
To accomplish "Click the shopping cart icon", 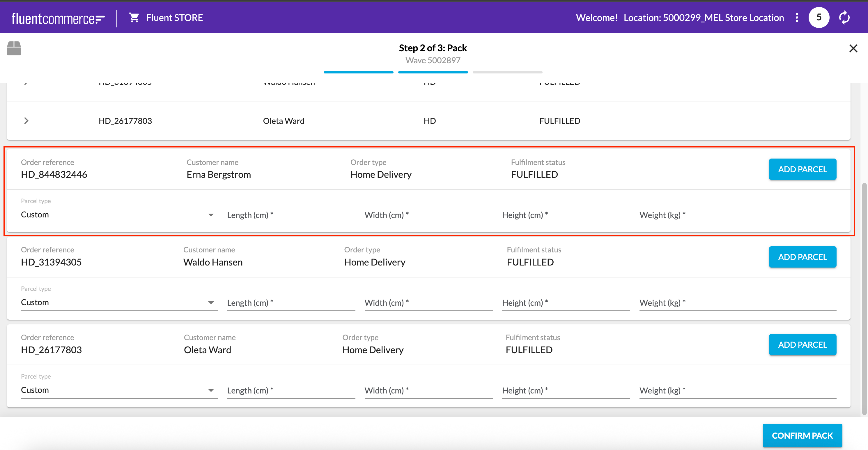I will pyautogui.click(x=134, y=17).
